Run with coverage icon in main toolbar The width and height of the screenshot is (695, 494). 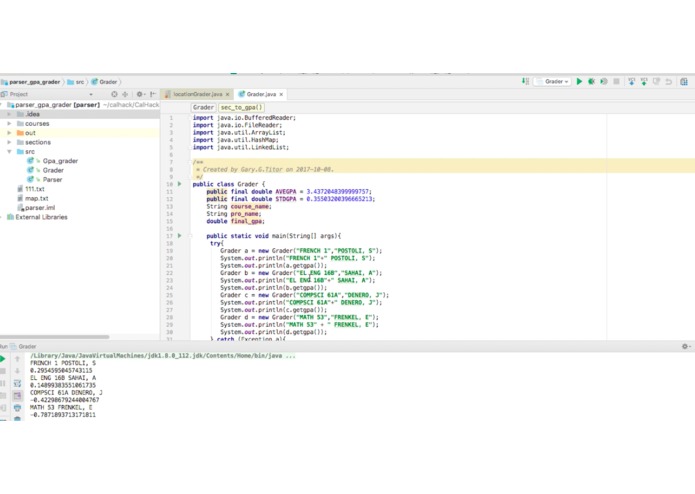604,82
